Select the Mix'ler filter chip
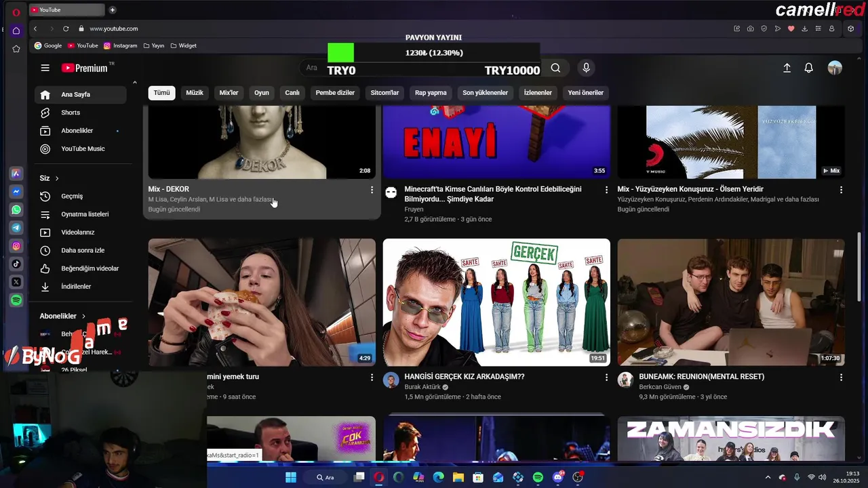This screenshot has width=868, height=488. [229, 93]
